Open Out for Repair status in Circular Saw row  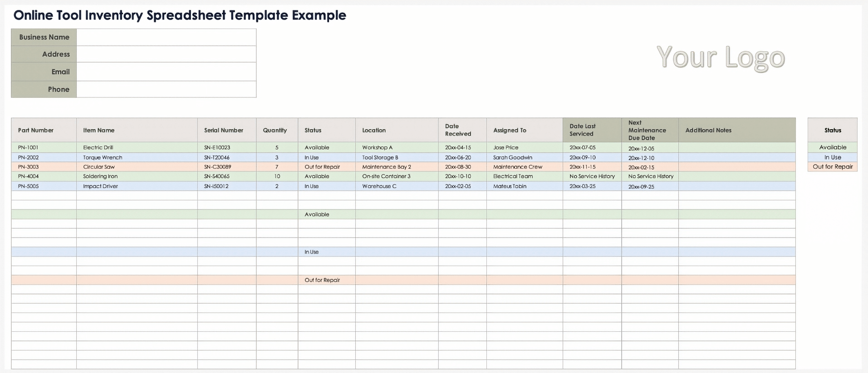pyautogui.click(x=327, y=167)
